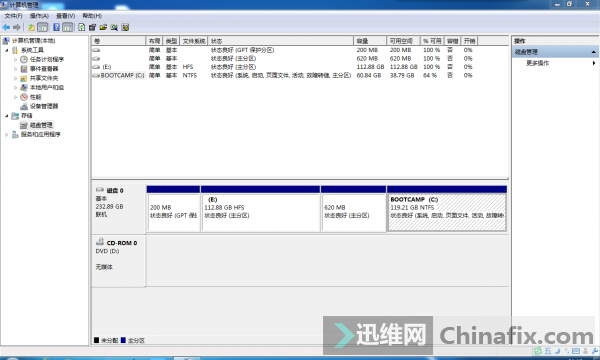Click drive icon of the 620 MB list row
The width and height of the screenshot is (600, 360).
coord(96,59)
